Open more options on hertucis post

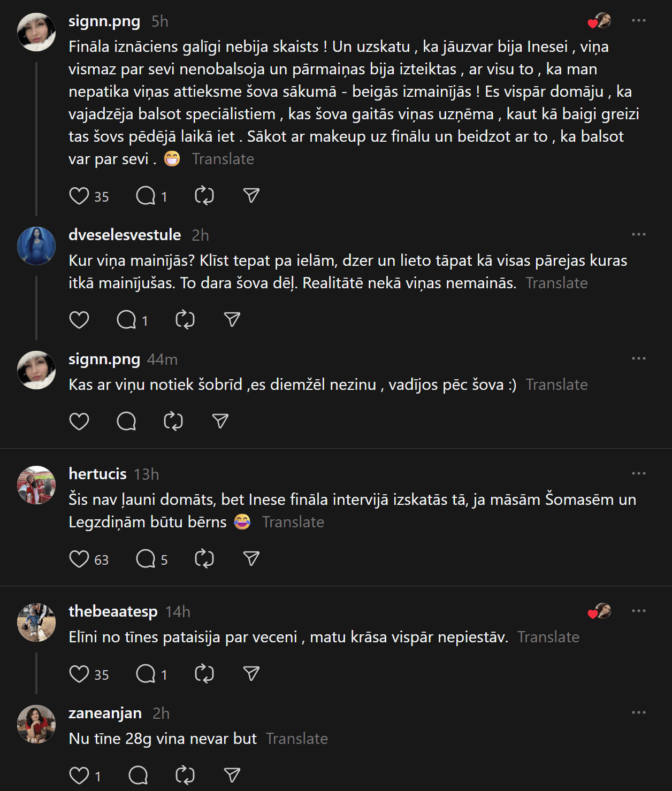(x=638, y=474)
